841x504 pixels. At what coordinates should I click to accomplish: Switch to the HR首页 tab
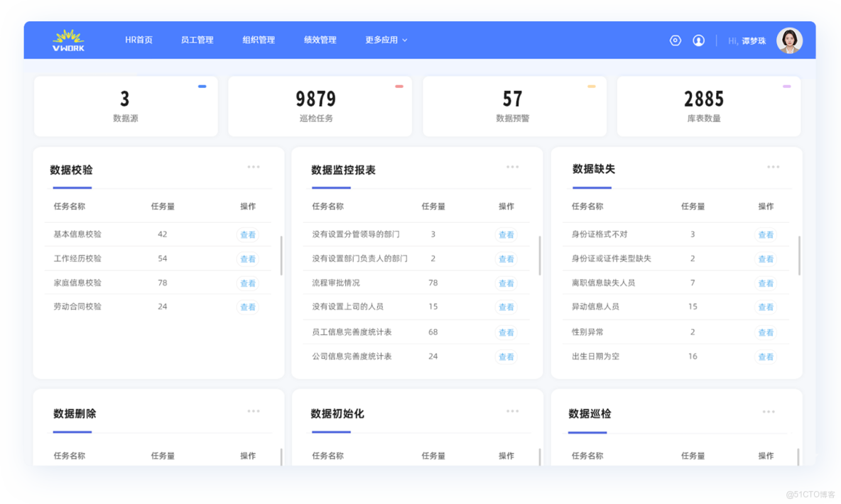(x=139, y=40)
